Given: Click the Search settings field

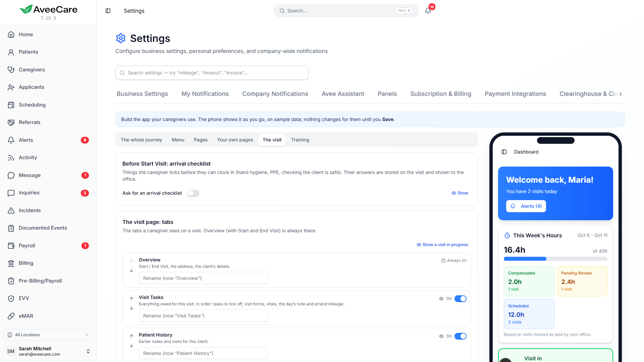Looking at the screenshot, I should coord(212,73).
